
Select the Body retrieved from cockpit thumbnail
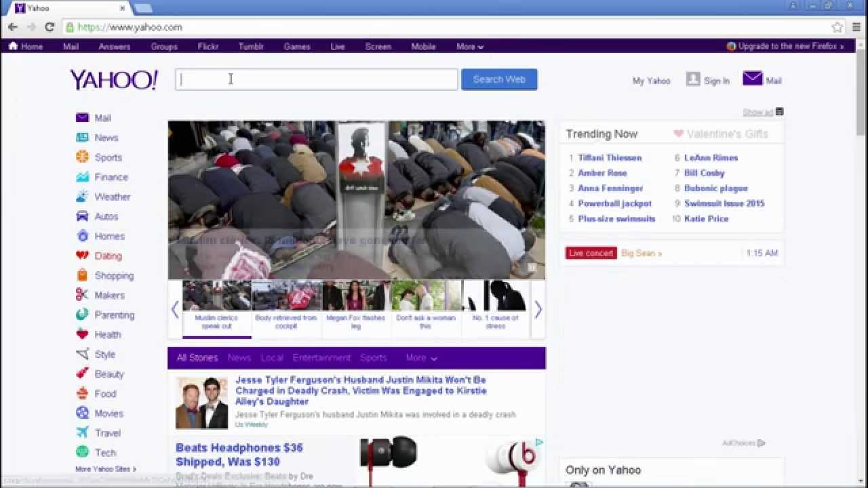[x=286, y=306]
